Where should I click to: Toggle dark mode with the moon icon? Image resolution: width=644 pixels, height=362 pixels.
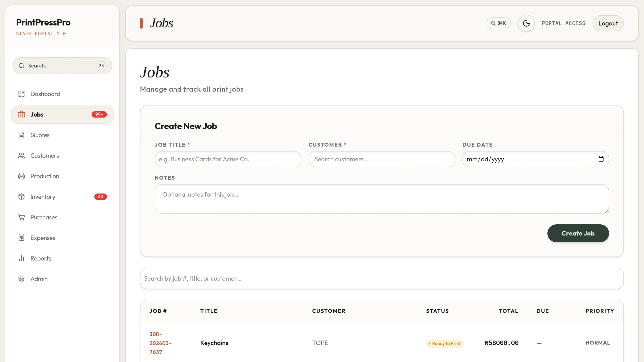(x=526, y=23)
